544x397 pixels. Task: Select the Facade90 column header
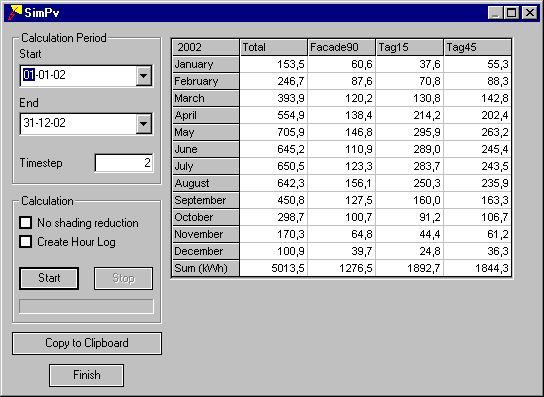(341, 47)
